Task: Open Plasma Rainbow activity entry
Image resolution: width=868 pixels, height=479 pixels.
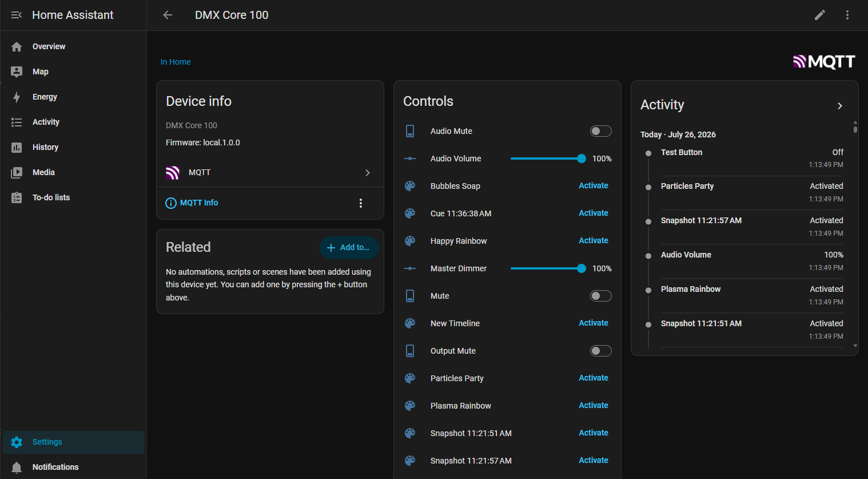Action: 752,296
